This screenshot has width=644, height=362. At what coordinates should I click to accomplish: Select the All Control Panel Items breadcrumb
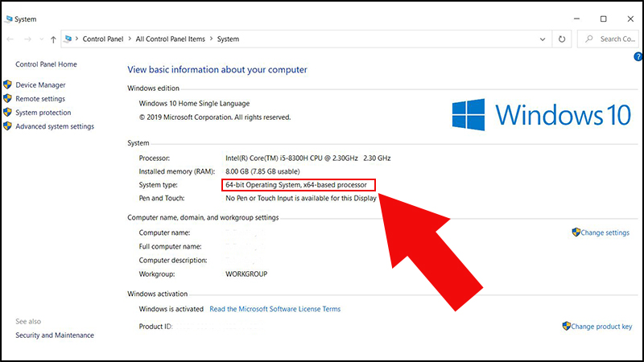coord(171,39)
